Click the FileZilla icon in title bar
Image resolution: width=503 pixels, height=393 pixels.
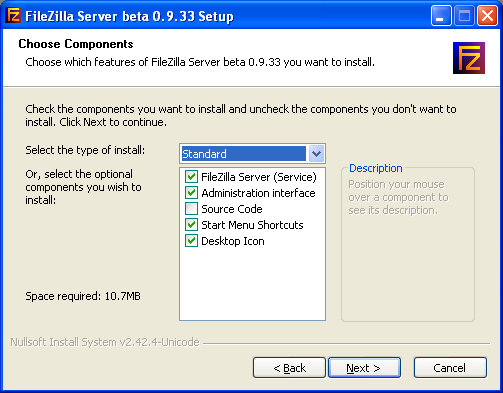[x=14, y=15]
